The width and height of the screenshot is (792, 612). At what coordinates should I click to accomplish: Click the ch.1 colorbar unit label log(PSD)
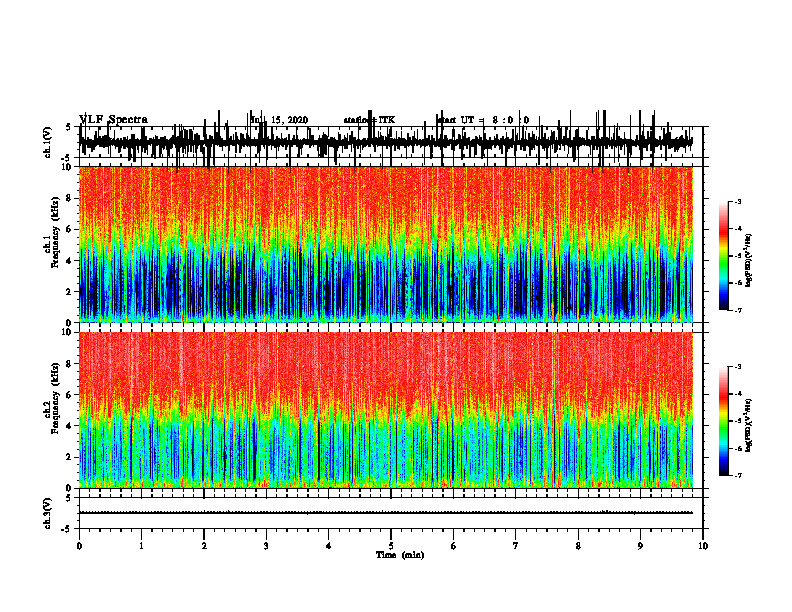(748, 260)
